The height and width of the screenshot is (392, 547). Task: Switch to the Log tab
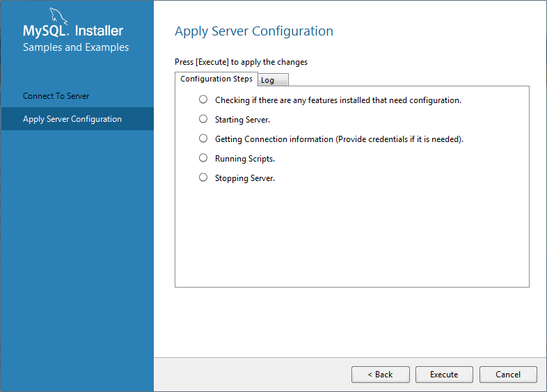[x=273, y=80]
